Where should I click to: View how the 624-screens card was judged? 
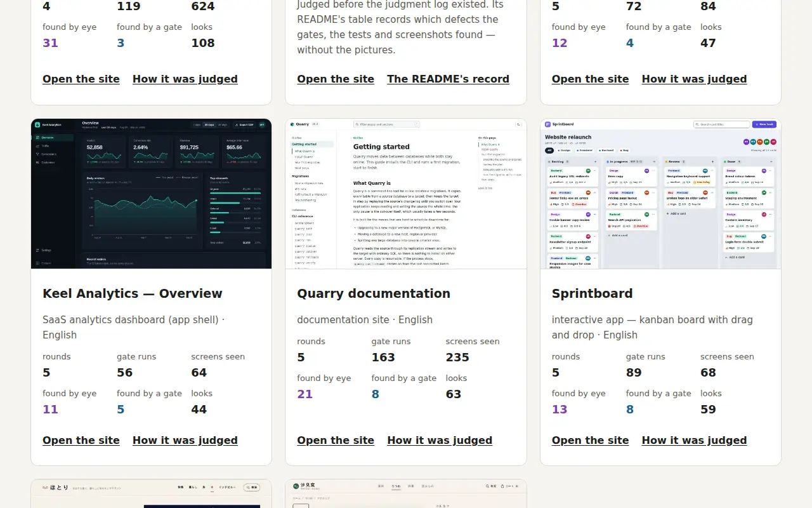pyautogui.click(x=185, y=79)
